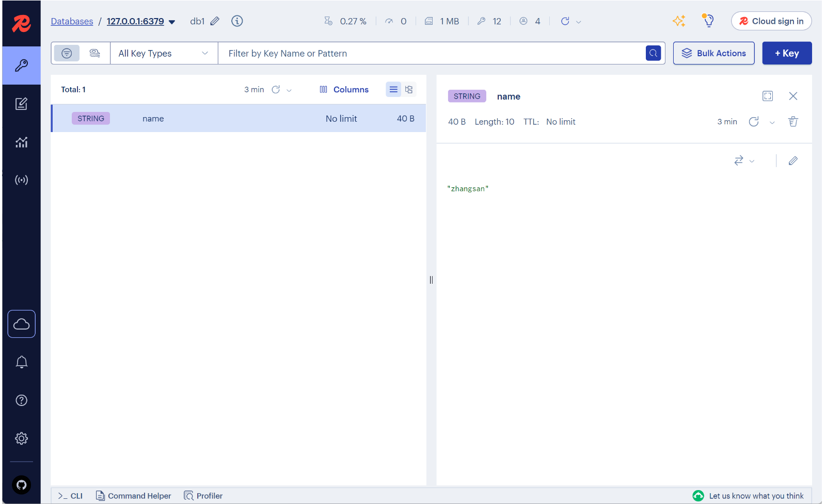Click the TTL No limit value in details
The height and width of the screenshot is (504, 826).
561,122
